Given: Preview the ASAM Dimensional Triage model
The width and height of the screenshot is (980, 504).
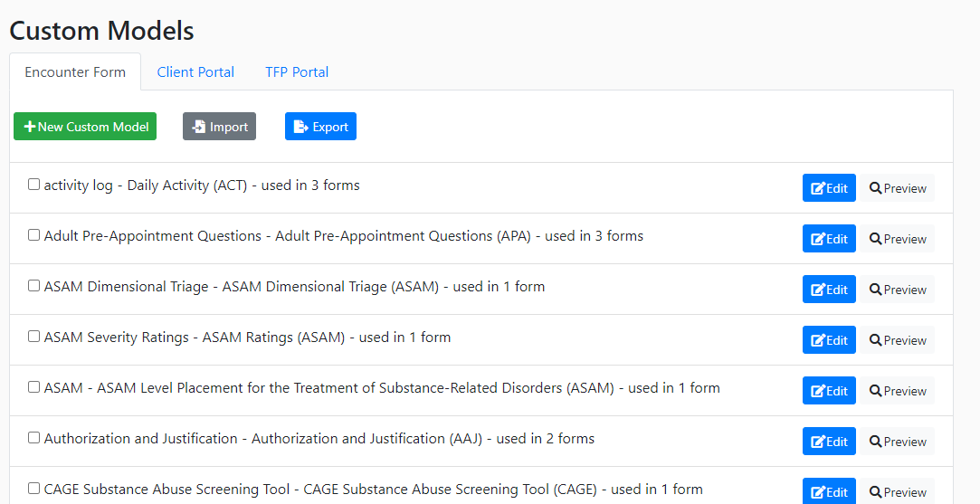Looking at the screenshot, I should 898,290.
